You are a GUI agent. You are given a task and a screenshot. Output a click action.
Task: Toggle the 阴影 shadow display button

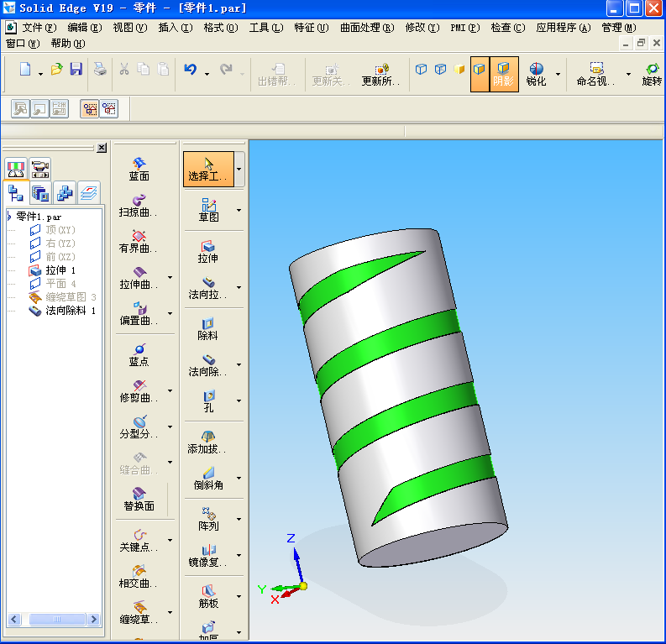tap(504, 74)
